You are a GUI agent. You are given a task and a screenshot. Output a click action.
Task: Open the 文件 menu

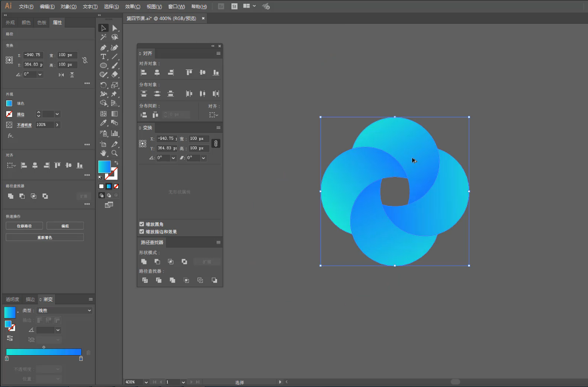click(x=26, y=7)
